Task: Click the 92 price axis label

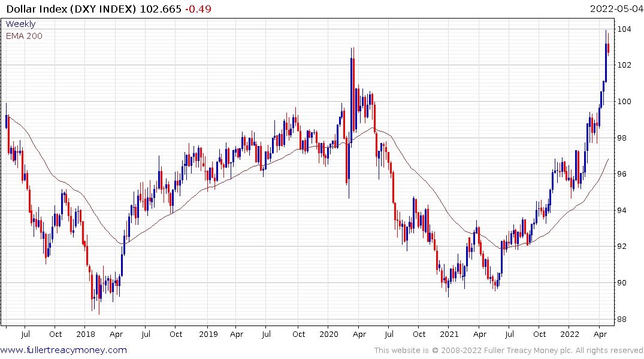Action: point(622,246)
